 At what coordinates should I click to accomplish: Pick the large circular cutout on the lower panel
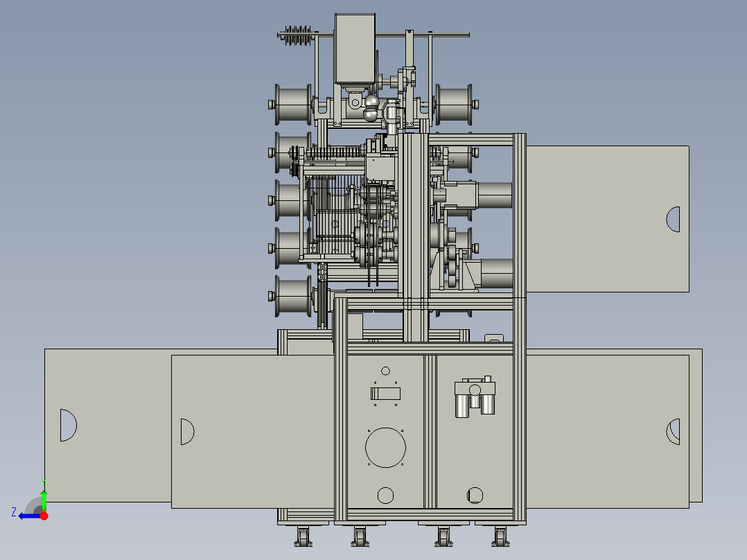point(385,448)
